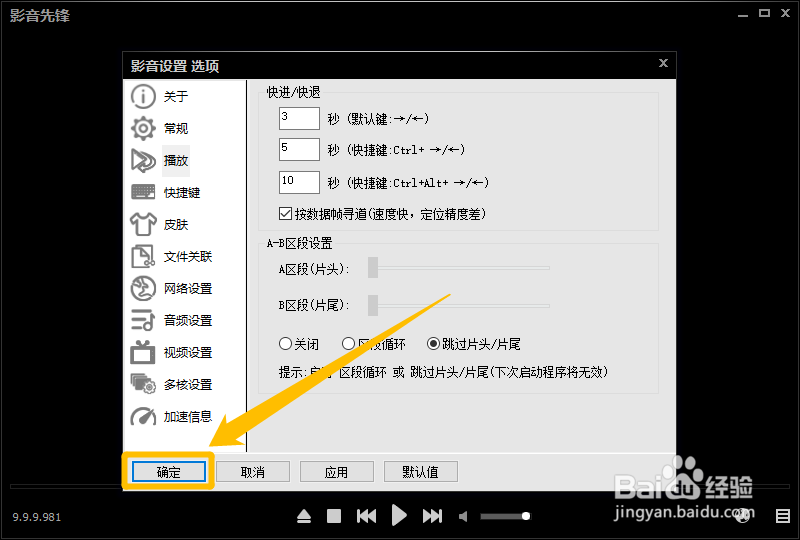The height and width of the screenshot is (540, 800).
Task: Click the seconds field containing 10
Action: tap(299, 182)
